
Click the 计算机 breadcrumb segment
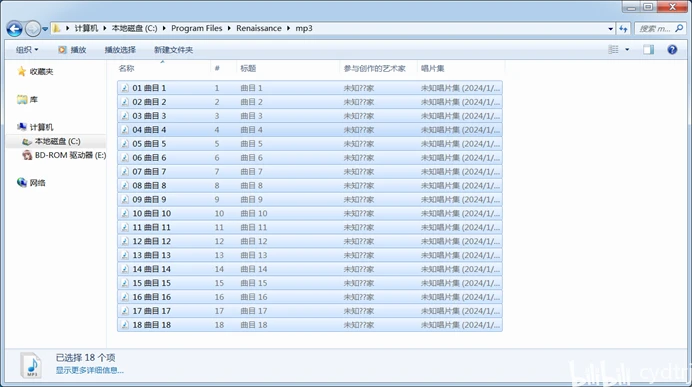point(86,28)
